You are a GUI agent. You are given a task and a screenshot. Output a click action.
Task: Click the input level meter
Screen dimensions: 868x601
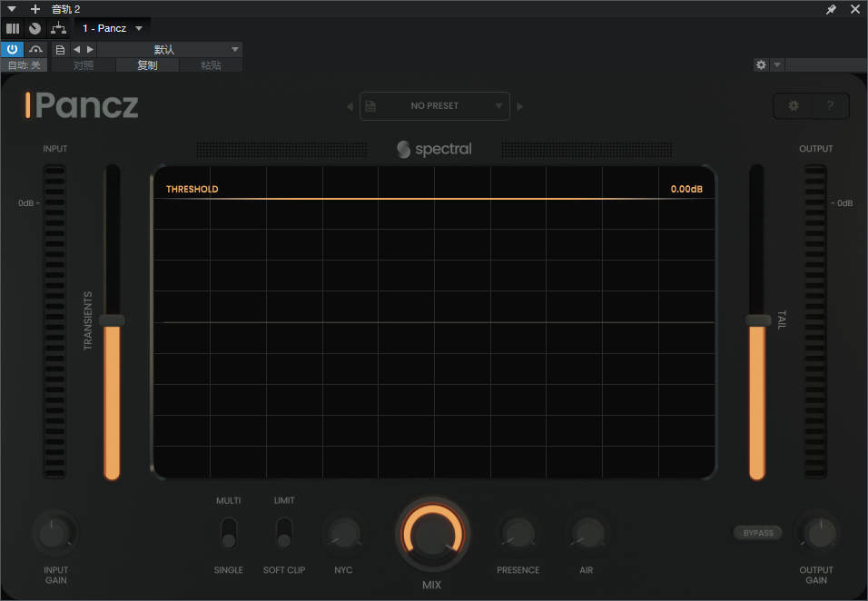point(54,321)
